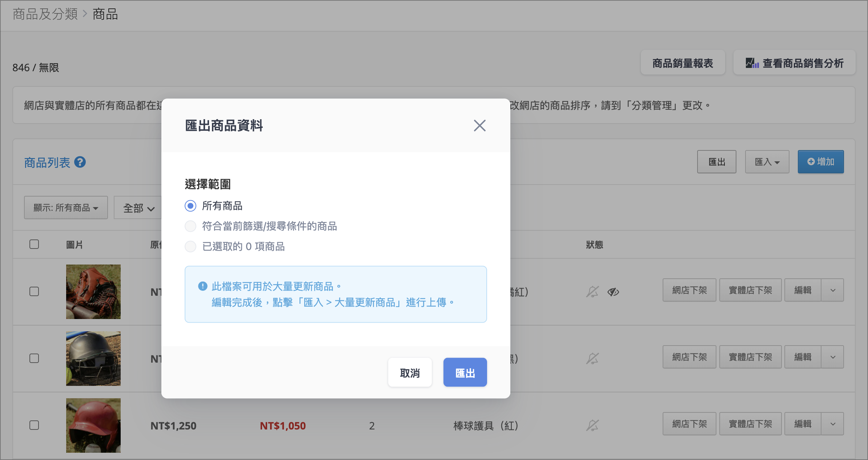This screenshot has height=460, width=868.
Task: Confirm export with blue 匯出 button
Action: pos(465,372)
